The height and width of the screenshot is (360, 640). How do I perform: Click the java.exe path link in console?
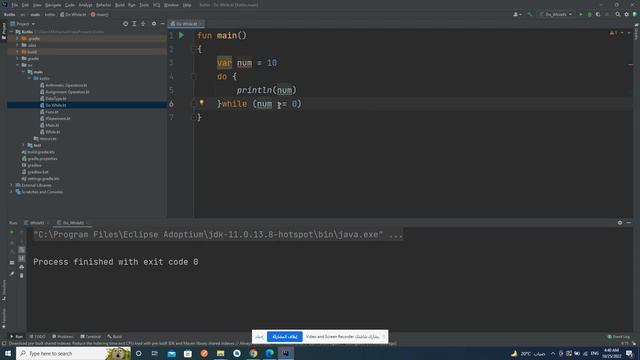click(x=208, y=235)
